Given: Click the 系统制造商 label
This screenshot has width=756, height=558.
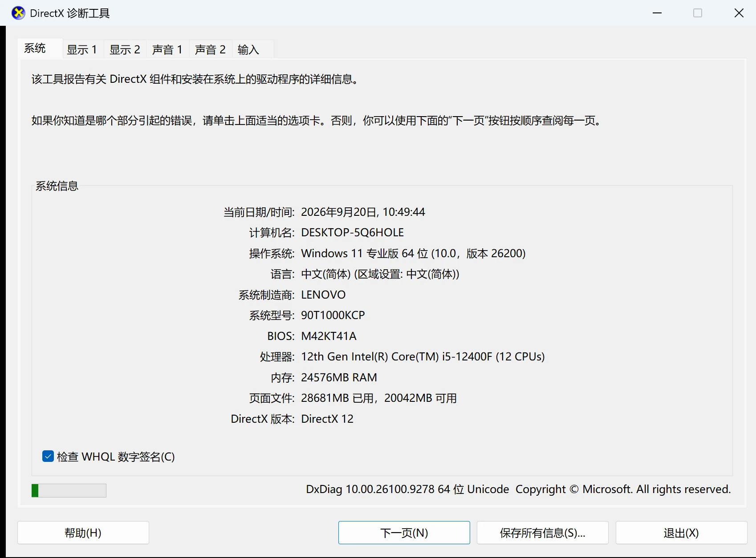Looking at the screenshot, I should (x=267, y=295).
